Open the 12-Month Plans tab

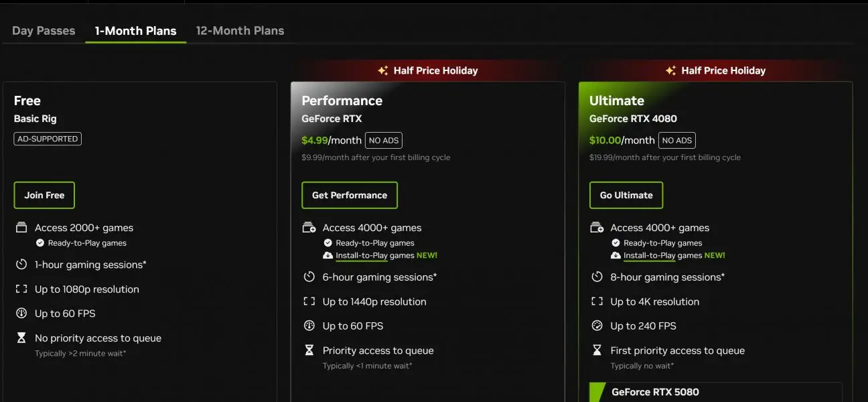coord(240,30)
